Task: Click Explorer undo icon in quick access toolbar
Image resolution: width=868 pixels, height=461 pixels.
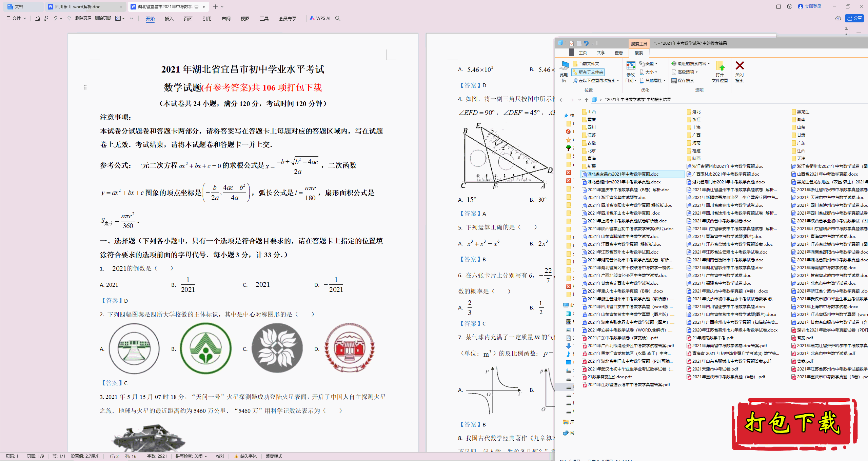Action: click(586, 43)
